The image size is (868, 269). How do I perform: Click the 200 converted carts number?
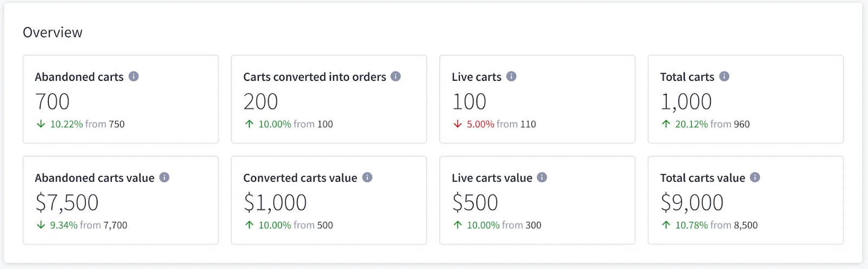pos(260,101)
